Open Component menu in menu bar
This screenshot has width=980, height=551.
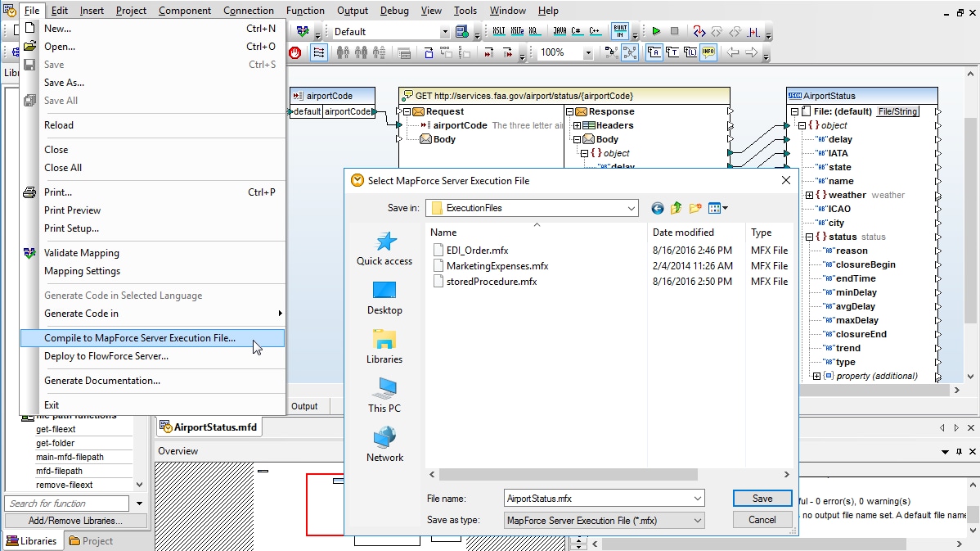[x=184, y=10]
